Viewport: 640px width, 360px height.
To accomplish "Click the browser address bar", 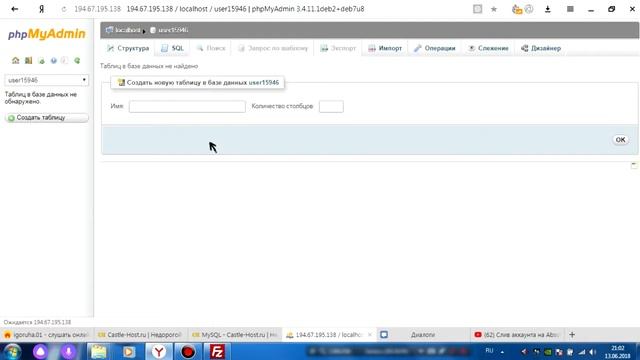I will coord(245,9).
